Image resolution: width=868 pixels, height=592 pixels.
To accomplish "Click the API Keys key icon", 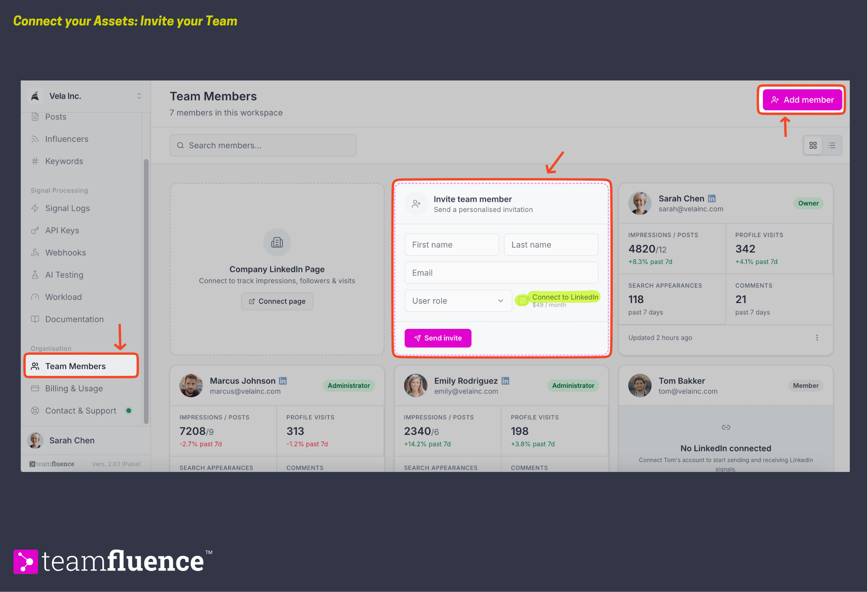I will (35, 231).
